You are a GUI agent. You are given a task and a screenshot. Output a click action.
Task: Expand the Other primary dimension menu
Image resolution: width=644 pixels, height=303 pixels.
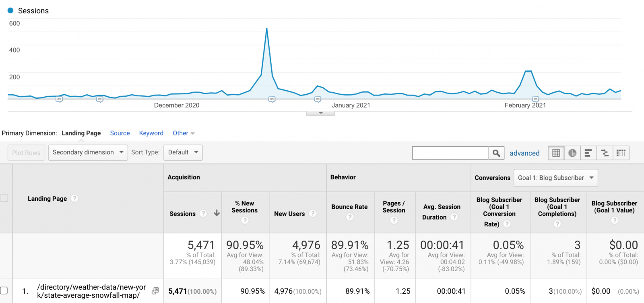coord(184,133)
